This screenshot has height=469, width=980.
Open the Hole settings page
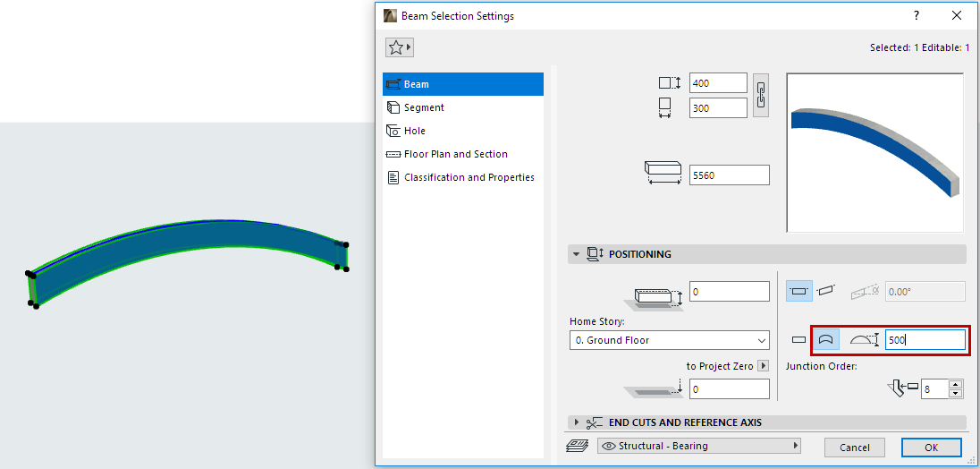[462, 131]
